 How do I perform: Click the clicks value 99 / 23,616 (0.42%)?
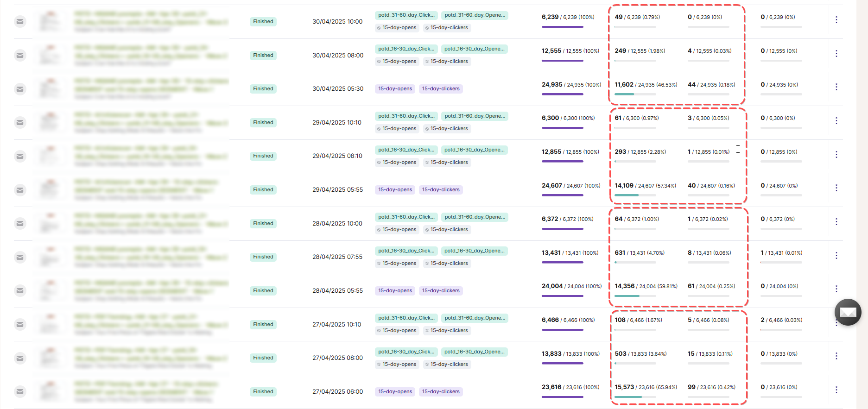coord(711,387)
